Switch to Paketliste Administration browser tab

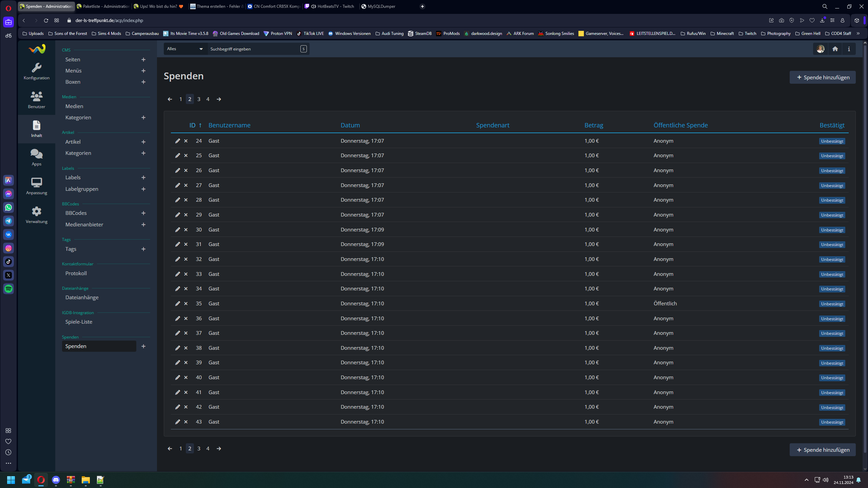pos(103,6)
